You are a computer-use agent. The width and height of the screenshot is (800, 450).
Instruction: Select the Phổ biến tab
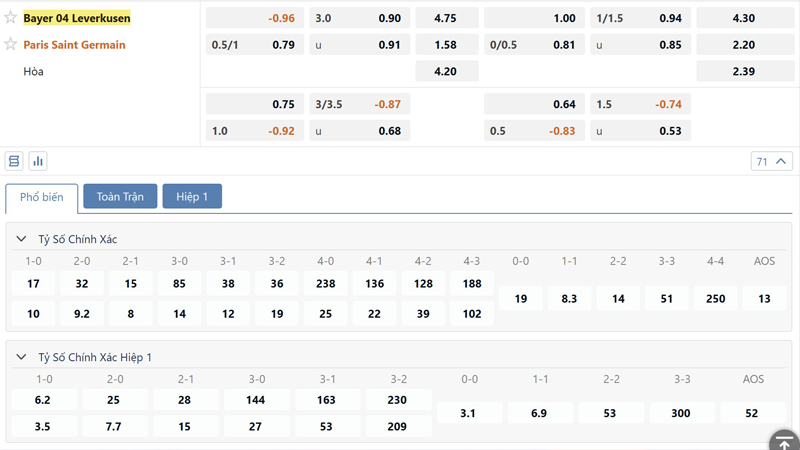41,197
